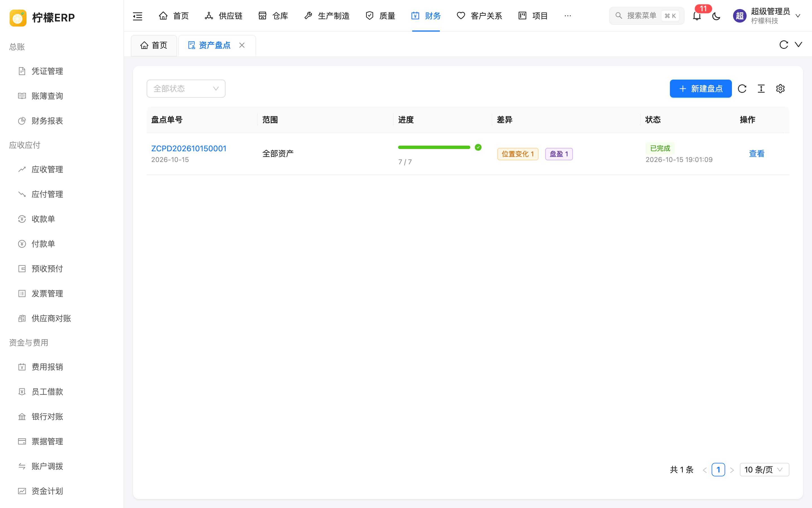Expand the 全部状态 status filter dropdown

tap(186, 89)
